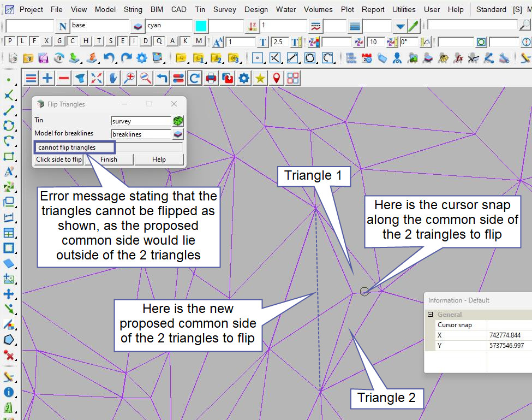Click the redo arrow icon
This screenshot has width=532, height=420.
[x=126, y=58]
